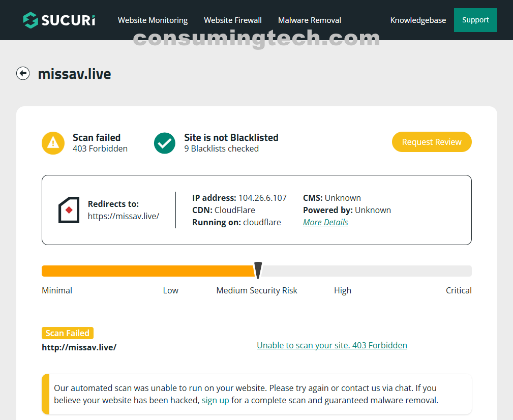The width and height of the screenshot is (513, 420).
Task: Click the redirect document icon
Action: click(69, 210)
